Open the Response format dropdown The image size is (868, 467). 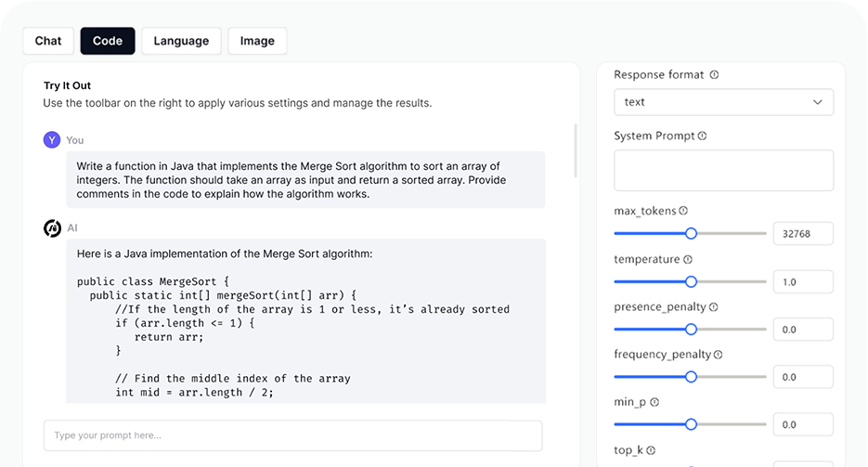click(x=723, y=102)
